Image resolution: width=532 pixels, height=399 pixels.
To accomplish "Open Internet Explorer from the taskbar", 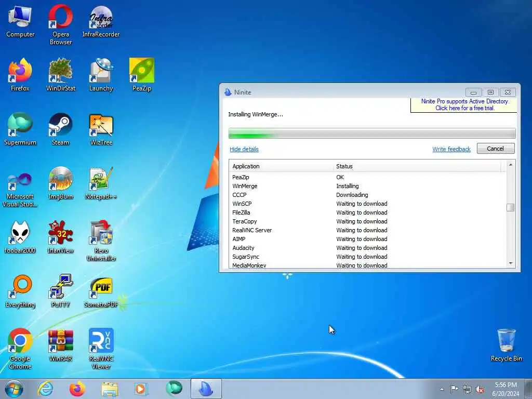I will click(46, 389).
